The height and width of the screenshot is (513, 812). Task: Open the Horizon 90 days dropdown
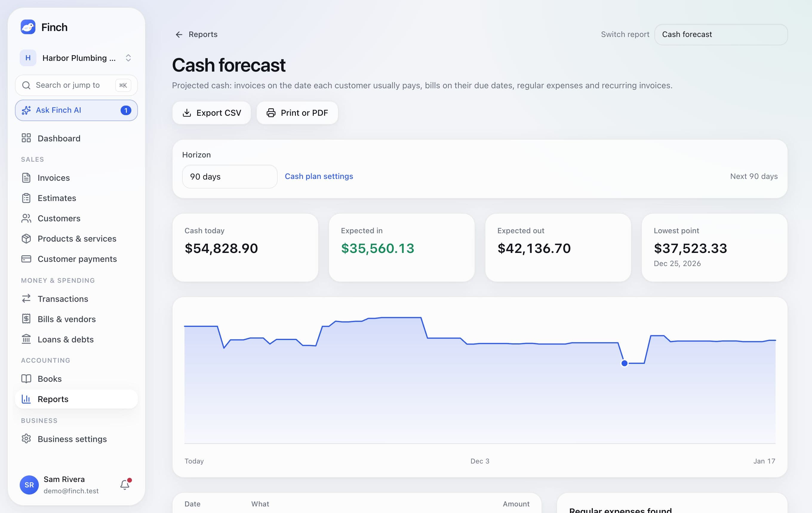[x=230, y=177]
